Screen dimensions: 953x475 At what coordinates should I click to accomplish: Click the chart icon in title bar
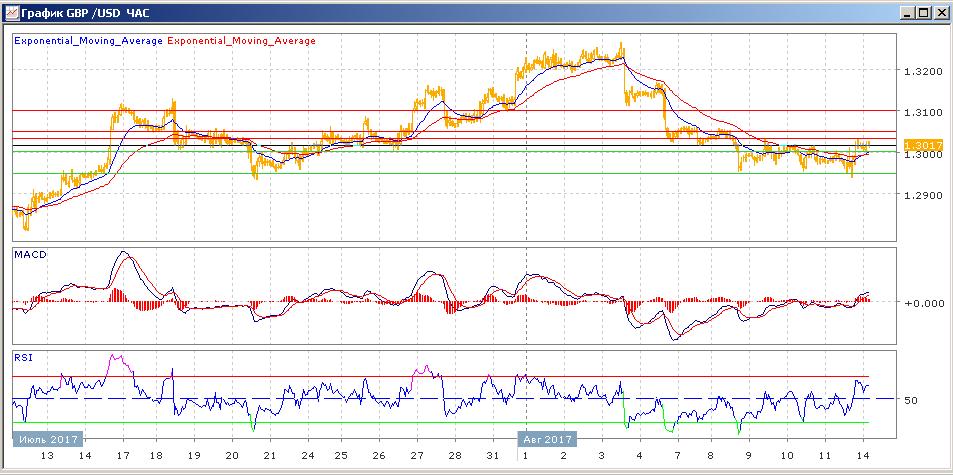pyautogui.click(x=12, y=12)
